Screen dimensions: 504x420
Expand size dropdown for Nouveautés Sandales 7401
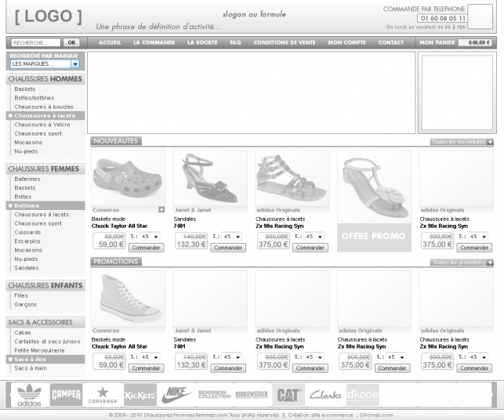click(x=230, y=236)
